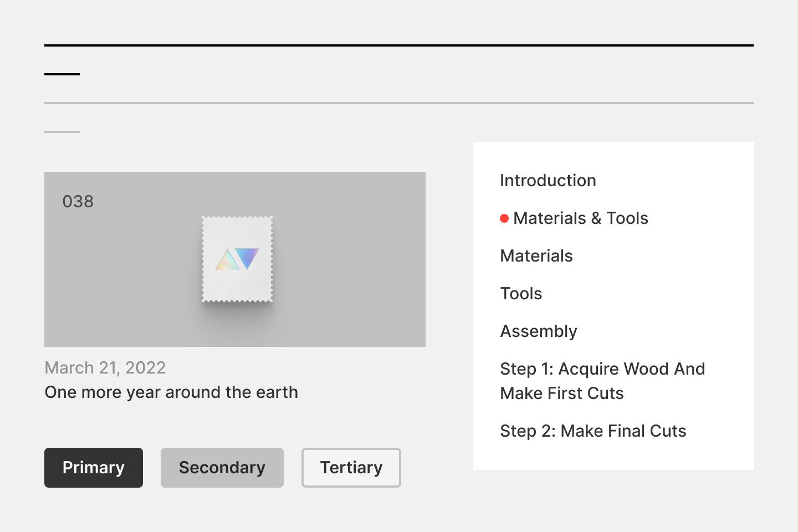Screen dimensions: 798x532
Task: Jump to the standalone Materials entry
Action: [x=536, y=256]
